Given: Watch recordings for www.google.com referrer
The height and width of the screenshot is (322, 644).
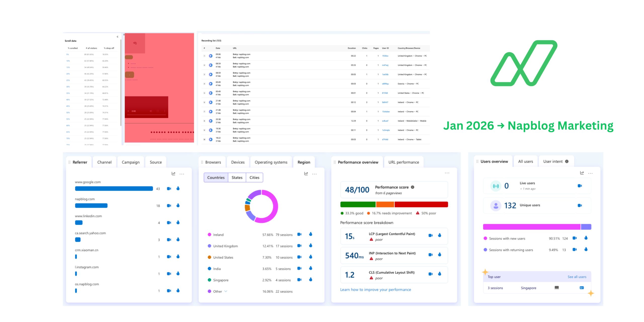Looking at the screenshot, I should tap(169, 188).
